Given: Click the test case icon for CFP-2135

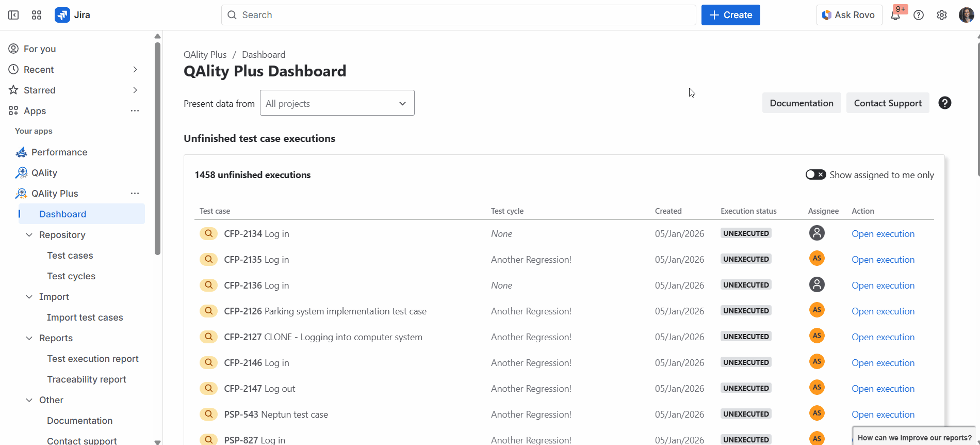Looking at the screenshot, I should (x=208, y=260).
